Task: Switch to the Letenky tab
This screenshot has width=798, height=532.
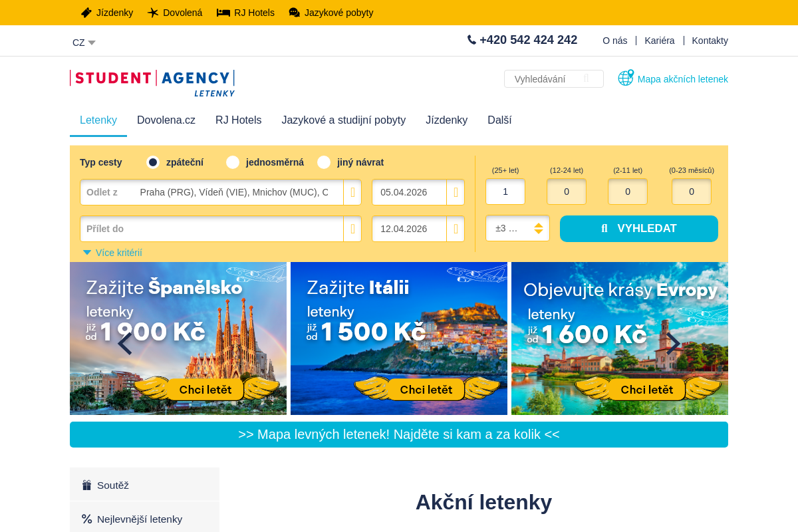Action: click(x=98, y=120)
